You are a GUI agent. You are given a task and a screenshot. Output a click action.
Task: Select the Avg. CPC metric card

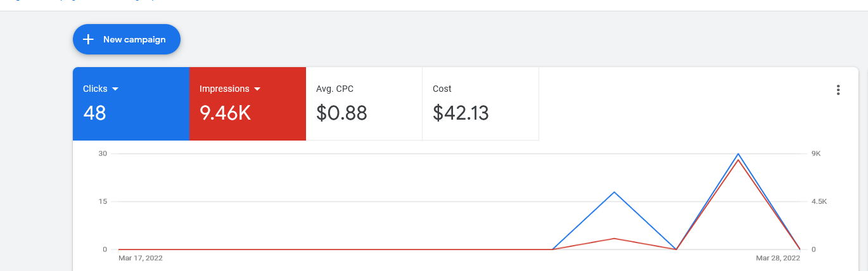[x=364, y=104]
